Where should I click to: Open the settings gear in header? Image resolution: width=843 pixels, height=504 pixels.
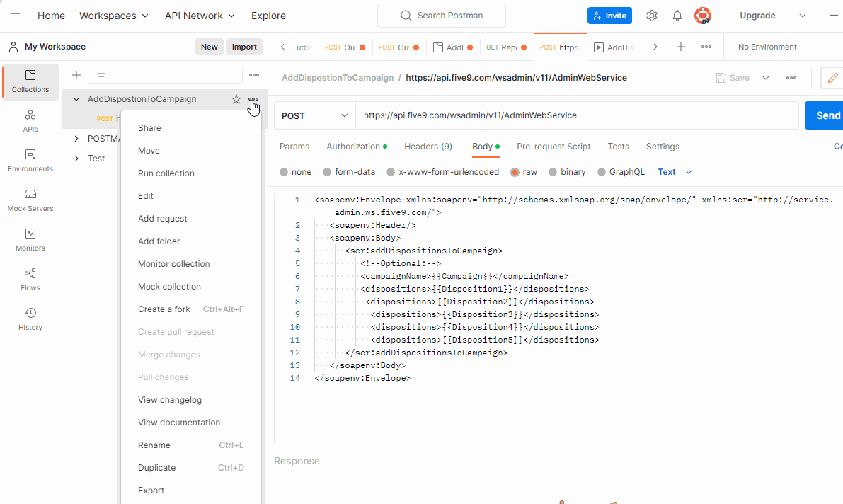[652, 16]
